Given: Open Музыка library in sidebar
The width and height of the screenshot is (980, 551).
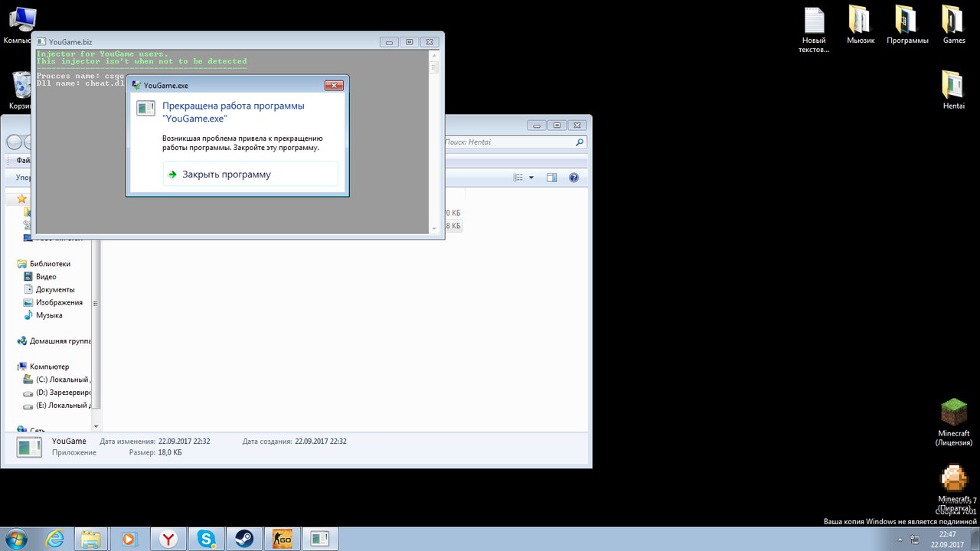Looking at the screenshot, I should click(x=49, y=315).
